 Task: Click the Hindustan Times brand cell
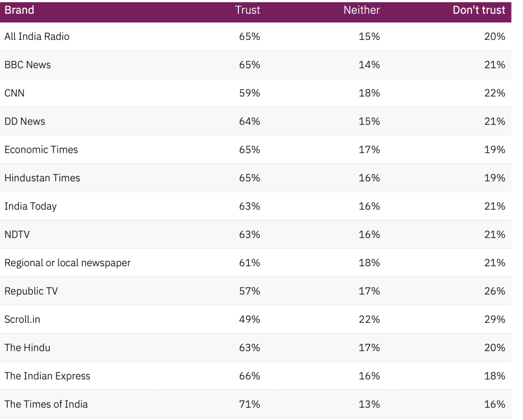[42, 178]
